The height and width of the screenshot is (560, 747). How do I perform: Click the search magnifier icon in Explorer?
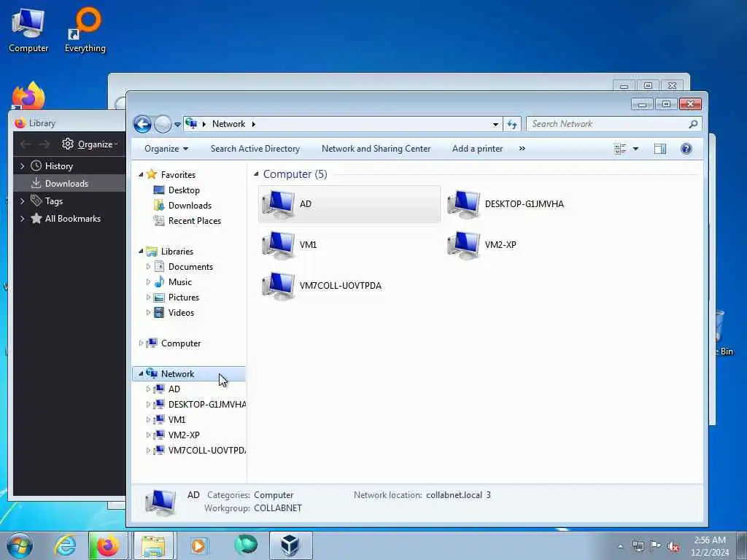693,124
